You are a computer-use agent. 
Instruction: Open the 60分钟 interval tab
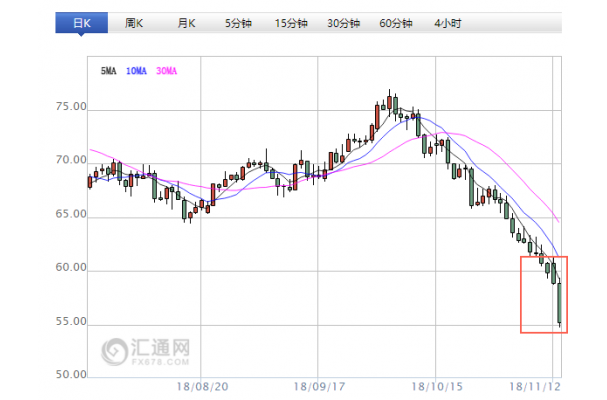(398, 22)
